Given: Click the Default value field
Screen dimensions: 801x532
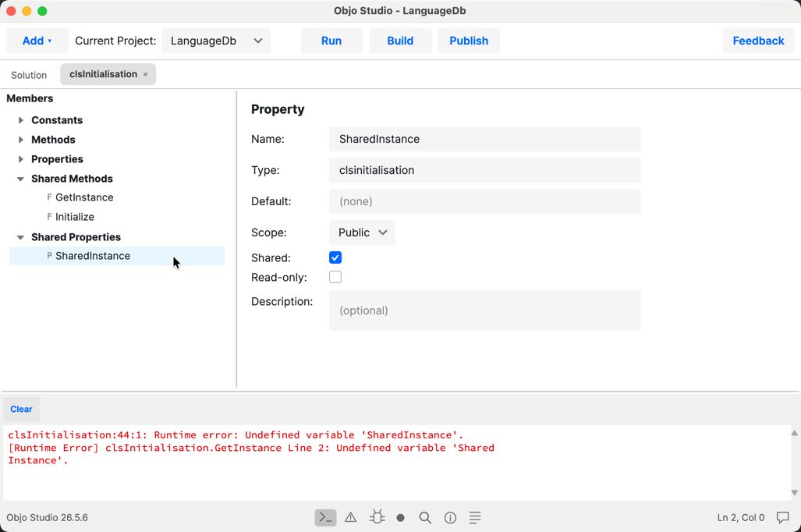Looking at the screenshot, I should coord(485,201).
